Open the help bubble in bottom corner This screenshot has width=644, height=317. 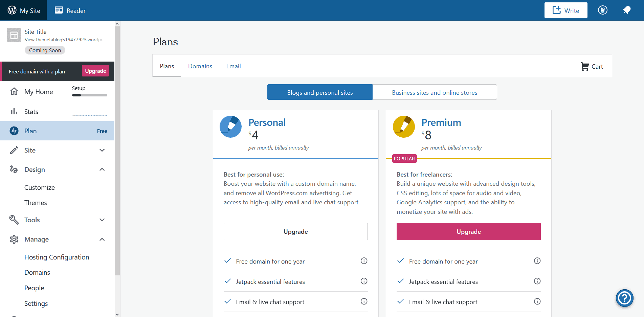624,298
